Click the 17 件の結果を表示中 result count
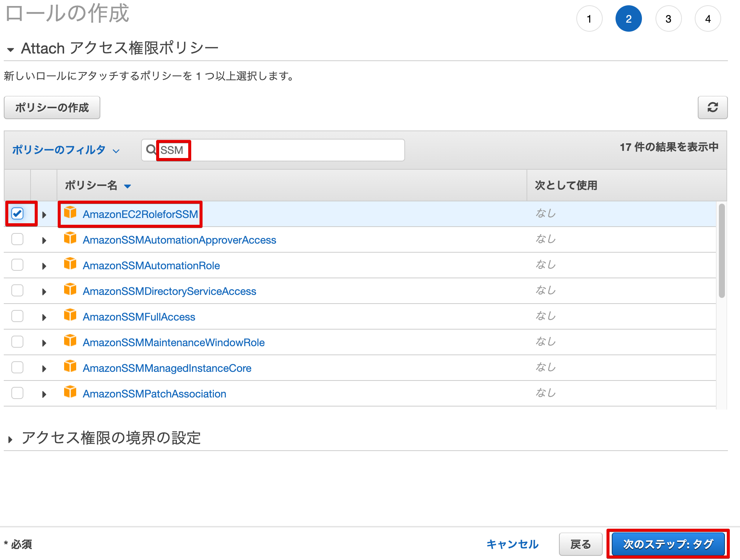Image resolution: width=740 pixels, height=560 pixels. 669,147
